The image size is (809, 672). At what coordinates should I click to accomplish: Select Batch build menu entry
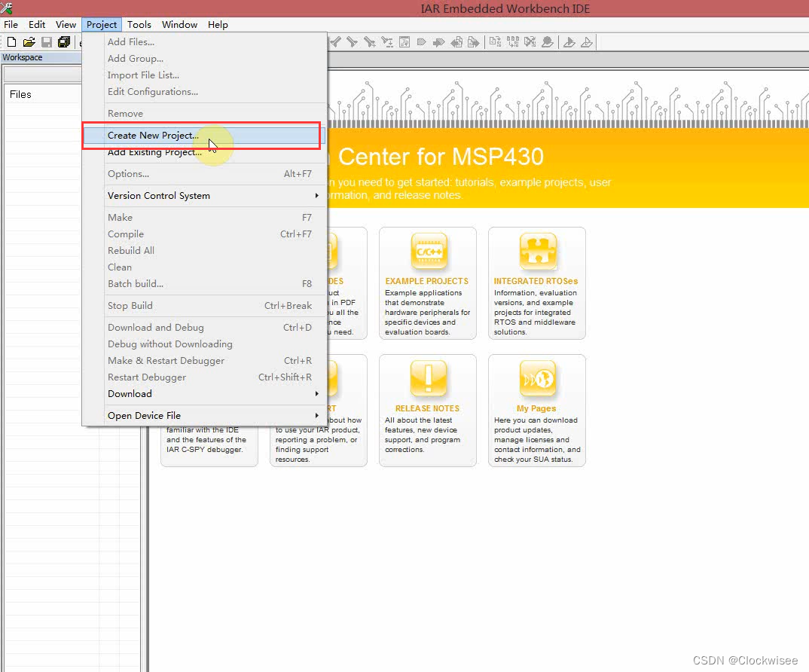point(205,283)
